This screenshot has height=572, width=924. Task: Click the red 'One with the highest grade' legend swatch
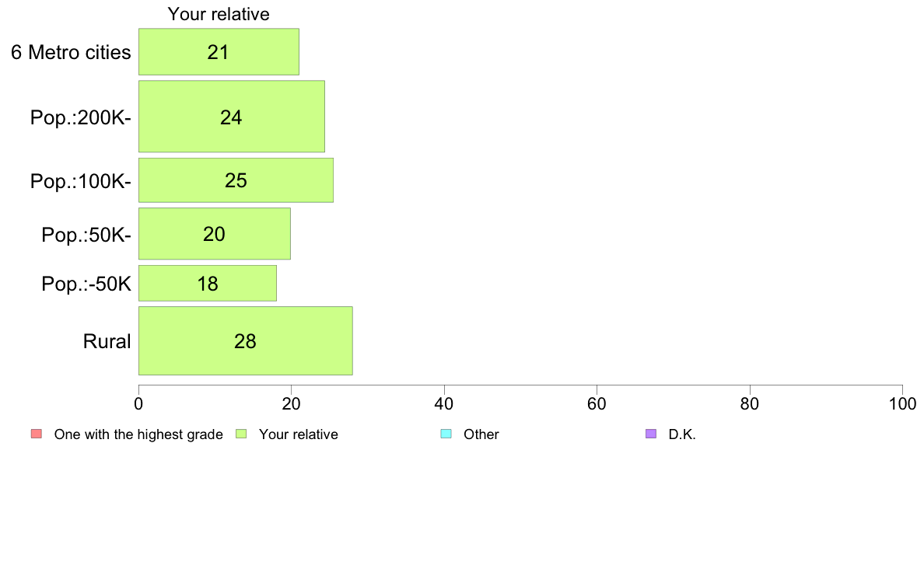(x=36, y=434)
